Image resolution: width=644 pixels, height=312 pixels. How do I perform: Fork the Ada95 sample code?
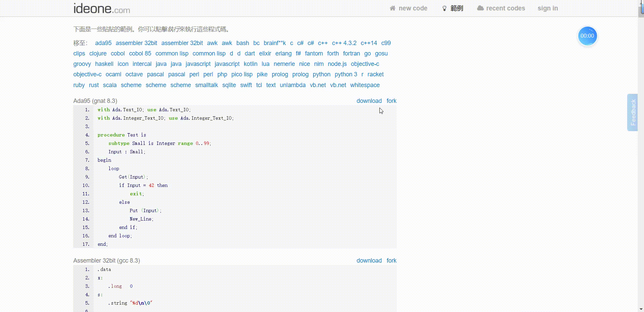(392, 101)
